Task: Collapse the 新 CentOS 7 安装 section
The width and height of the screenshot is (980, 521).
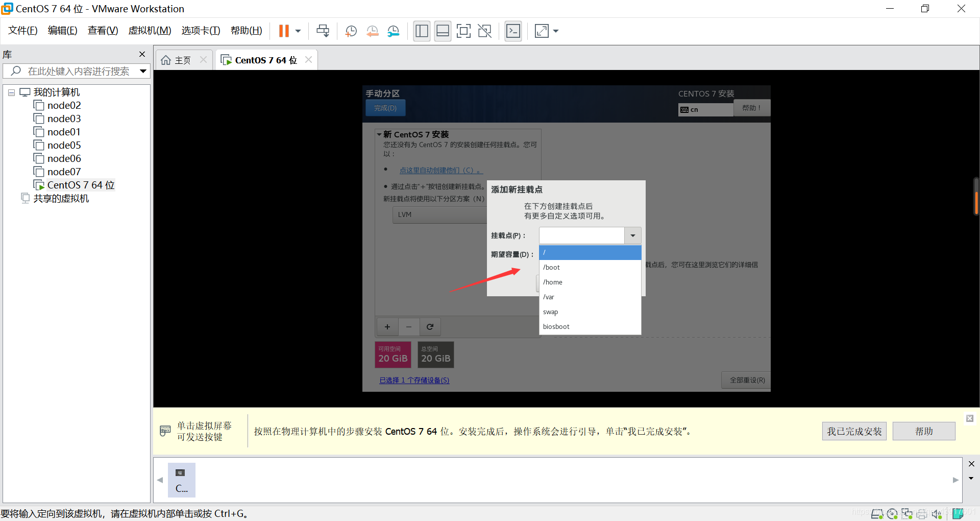Action: pos(379,134)
